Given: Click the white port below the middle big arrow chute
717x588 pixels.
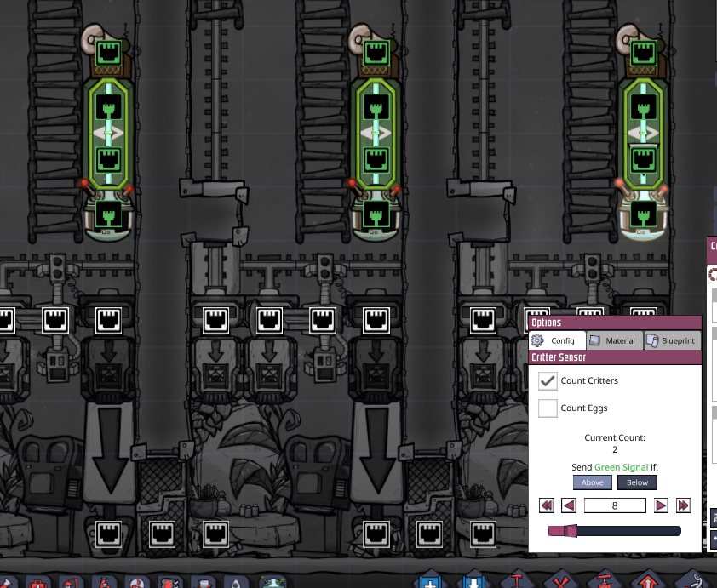Looking at the screenshot, I should click(376, 534).
